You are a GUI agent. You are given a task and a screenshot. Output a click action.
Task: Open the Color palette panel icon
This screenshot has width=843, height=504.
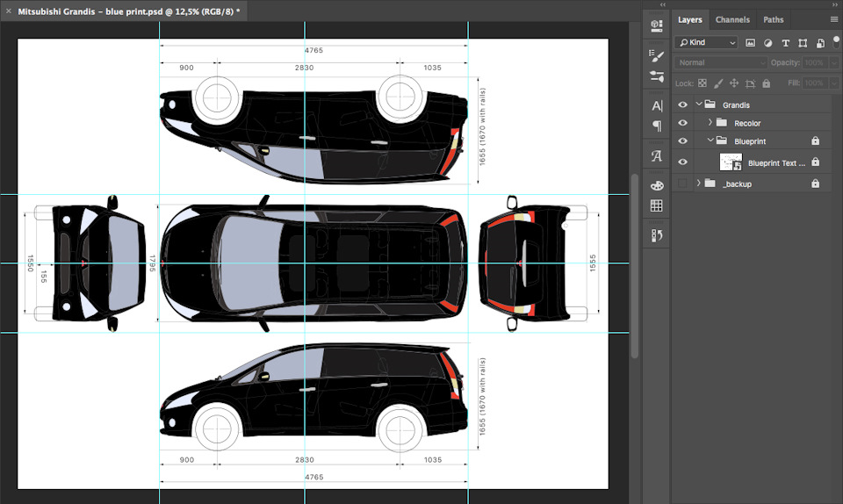point(657,186)
